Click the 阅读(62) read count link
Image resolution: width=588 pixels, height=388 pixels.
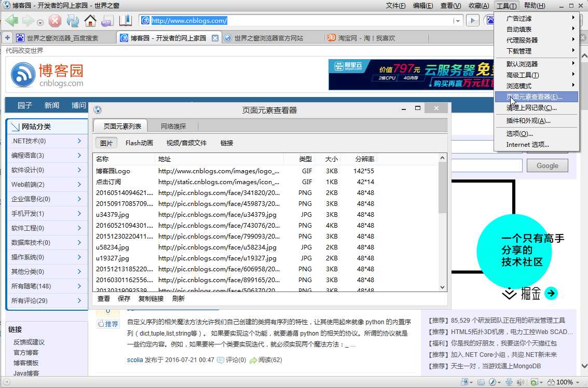[266, 360]
